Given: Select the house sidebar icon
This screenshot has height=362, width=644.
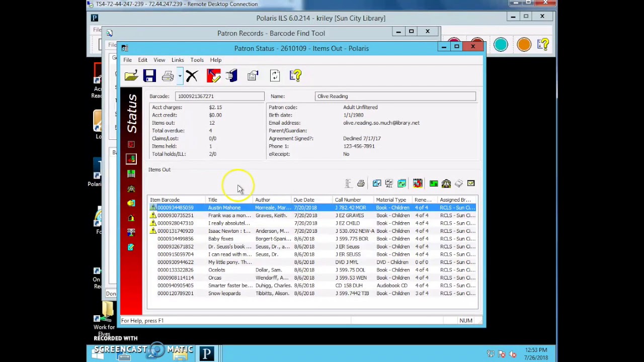Looking at the screenshot, I should pos(131,218).
